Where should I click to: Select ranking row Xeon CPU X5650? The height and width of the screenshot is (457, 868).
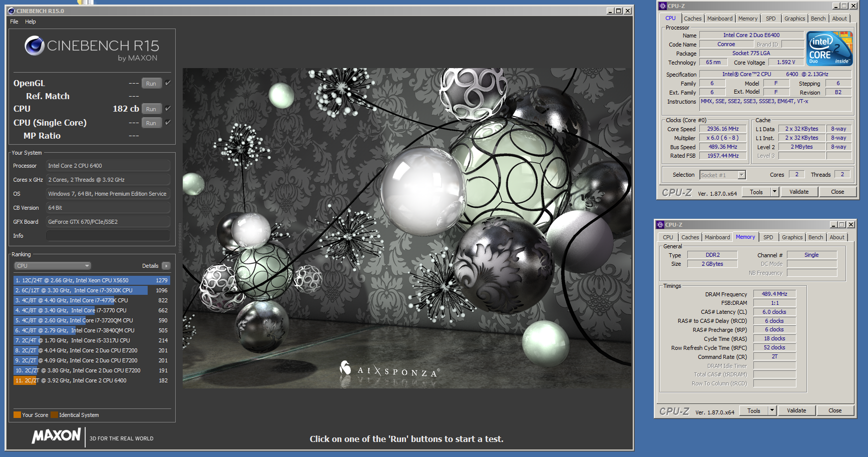(x=92, y=280)
